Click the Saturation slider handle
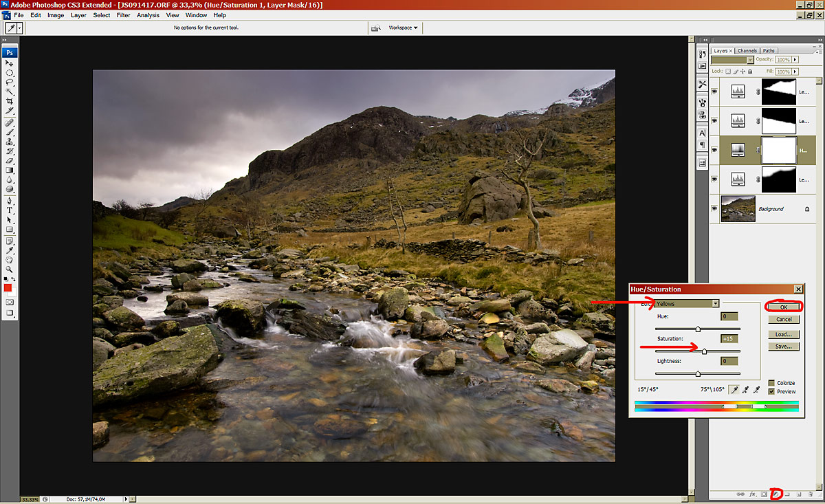 pyautogui.click(x=705, y=351)
